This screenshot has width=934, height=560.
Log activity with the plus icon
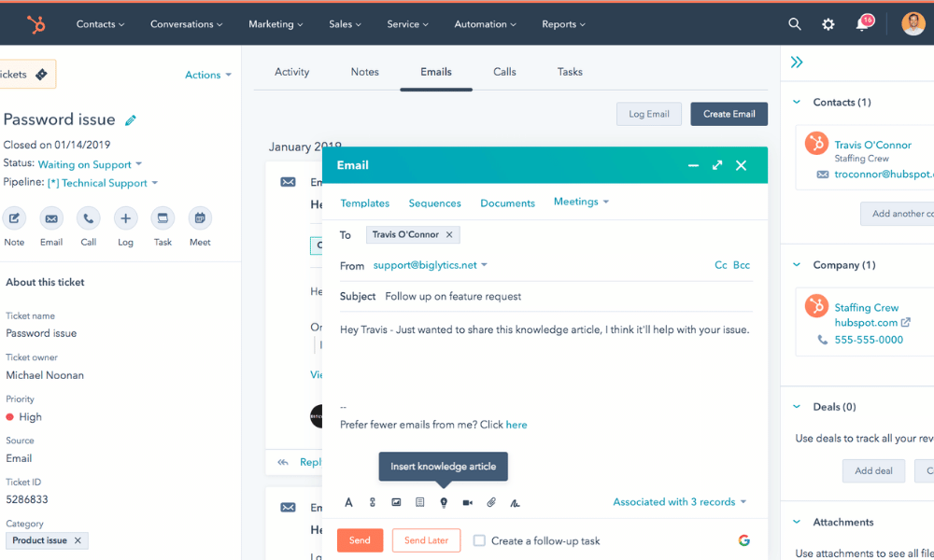[126, 218]
